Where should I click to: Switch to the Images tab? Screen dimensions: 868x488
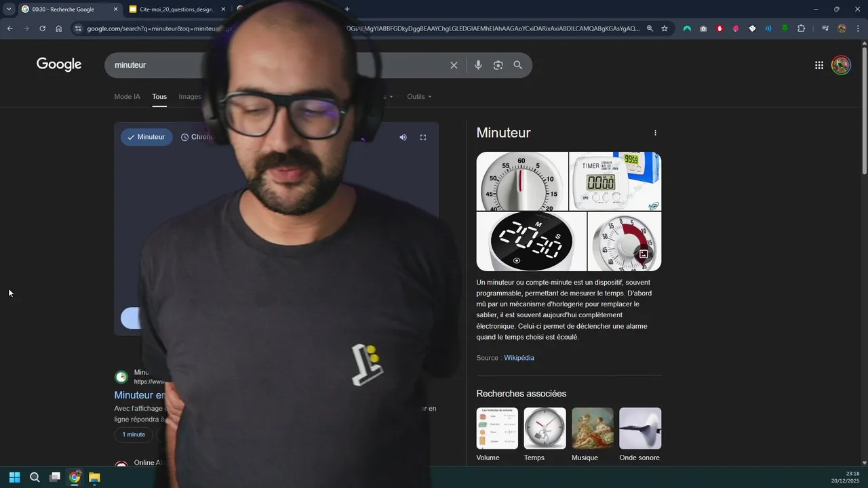pos(190,97)
